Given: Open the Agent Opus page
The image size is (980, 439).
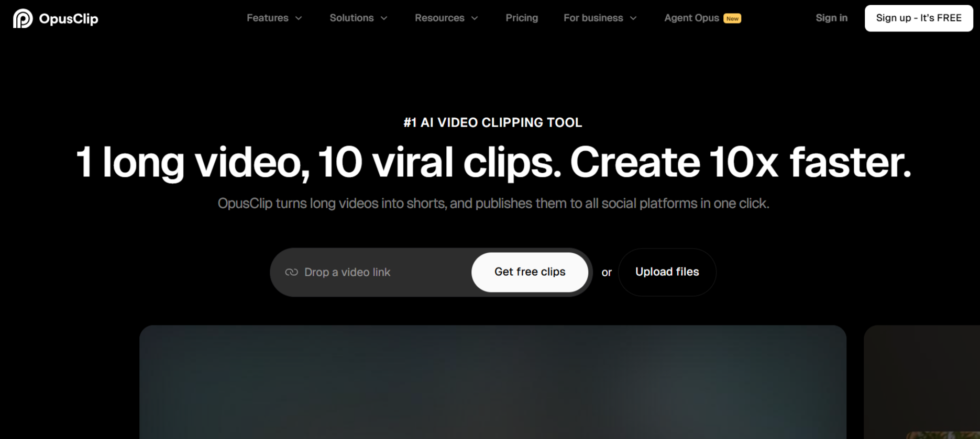Looking at the screenshot, I should 691,18.
